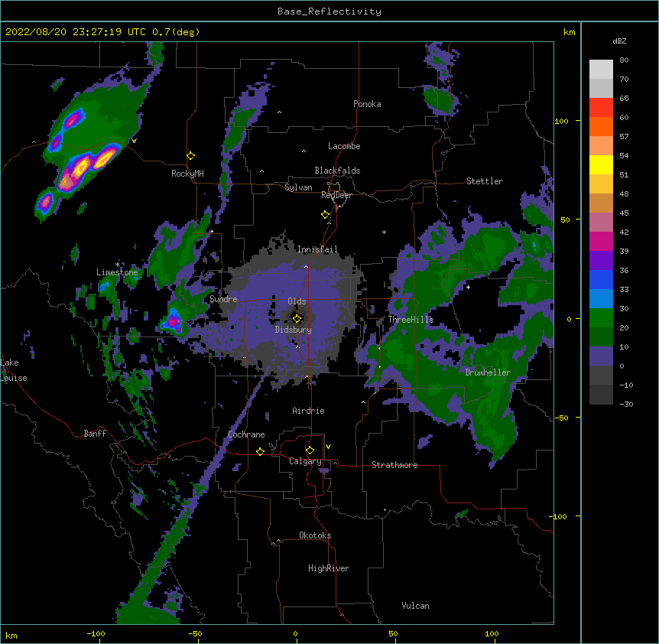
Task: Click the Cochrane town label
Action: 246,434
